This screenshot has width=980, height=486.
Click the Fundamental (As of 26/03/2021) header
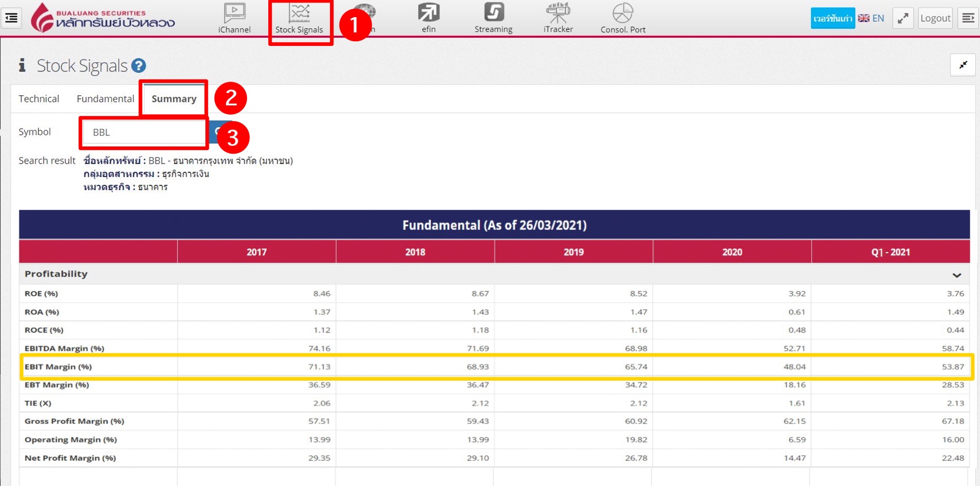[x=494, y=225]
